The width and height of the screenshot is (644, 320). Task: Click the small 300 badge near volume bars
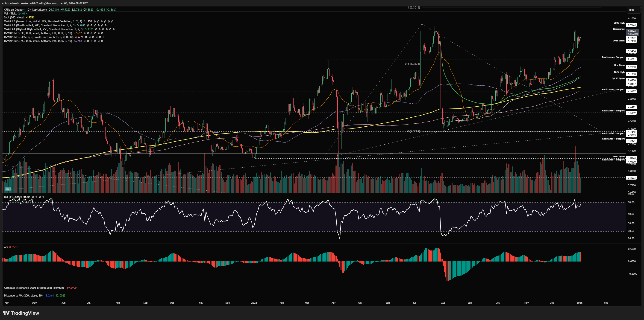(8, 189)
